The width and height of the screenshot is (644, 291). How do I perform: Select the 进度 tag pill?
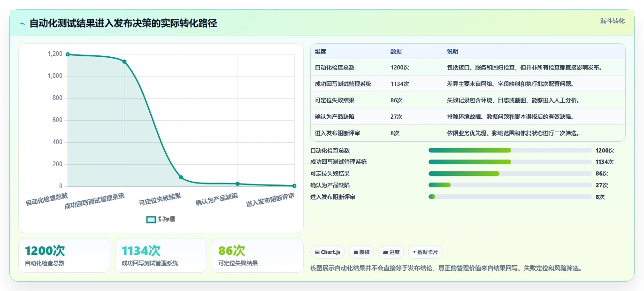pos(391,252)
